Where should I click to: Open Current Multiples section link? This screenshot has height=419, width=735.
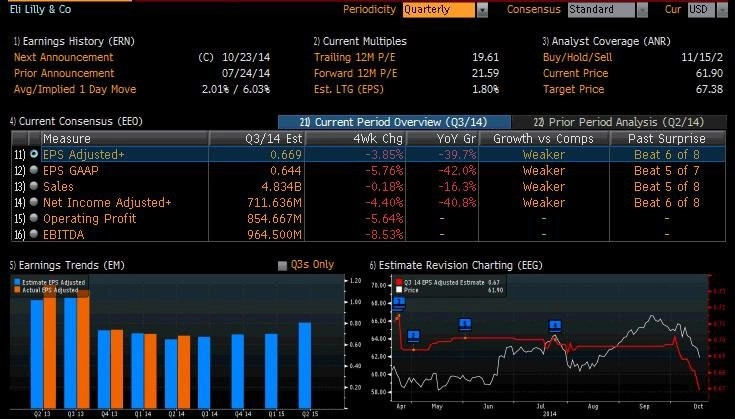point(360,41)
